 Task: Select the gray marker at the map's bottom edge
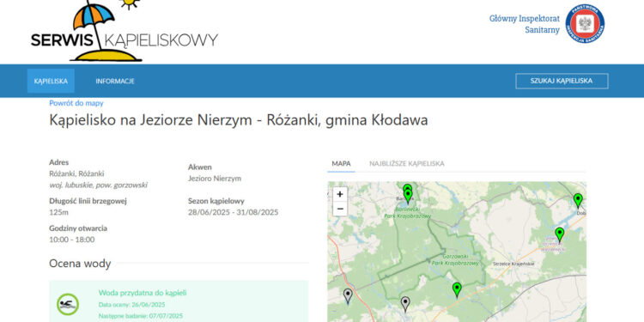(x=405, y=304)
